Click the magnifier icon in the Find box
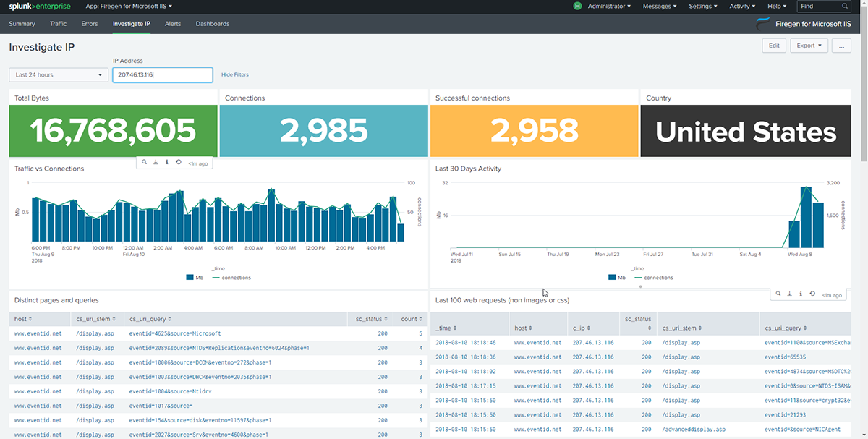Image resolution: width=868 pixels, height=439 pixels. tap(844, 6)
